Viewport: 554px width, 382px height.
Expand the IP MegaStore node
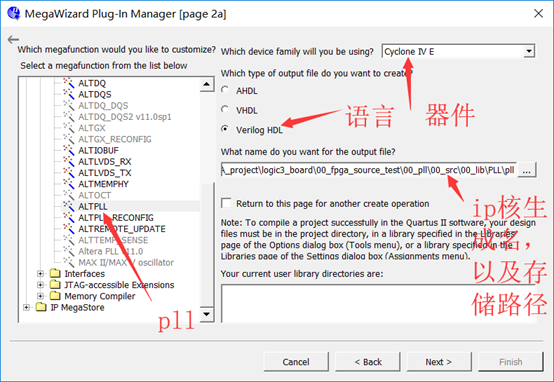point(26,307)
